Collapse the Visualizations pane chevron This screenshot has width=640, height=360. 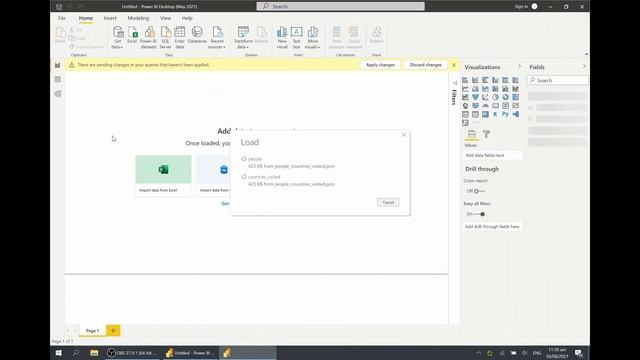(x=519, y=67)
